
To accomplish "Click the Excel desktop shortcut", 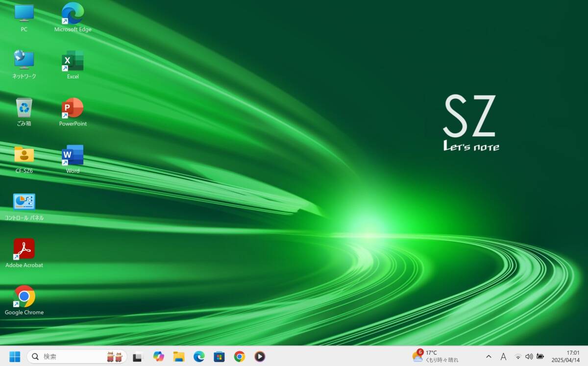I will tap(73, 61).
